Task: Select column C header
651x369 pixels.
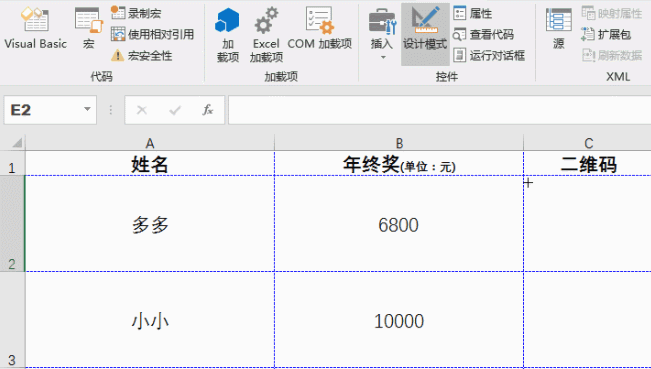Action: point(587,143)
